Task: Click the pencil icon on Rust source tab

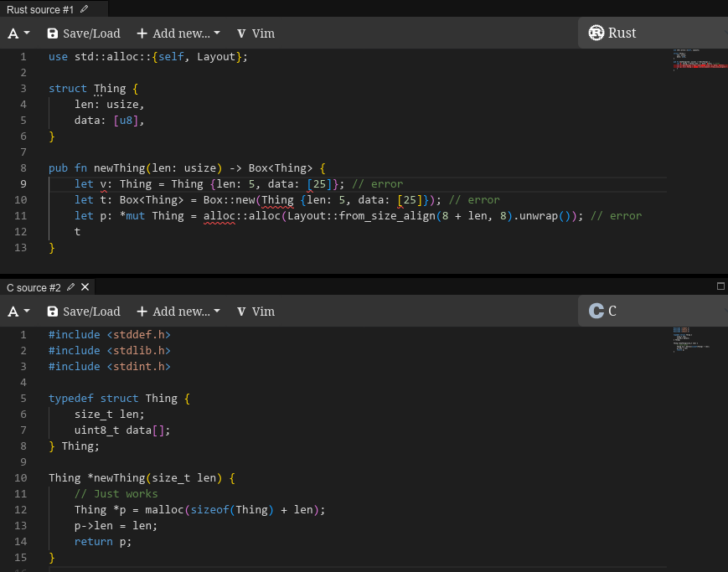Action: (x=84, y=9)
